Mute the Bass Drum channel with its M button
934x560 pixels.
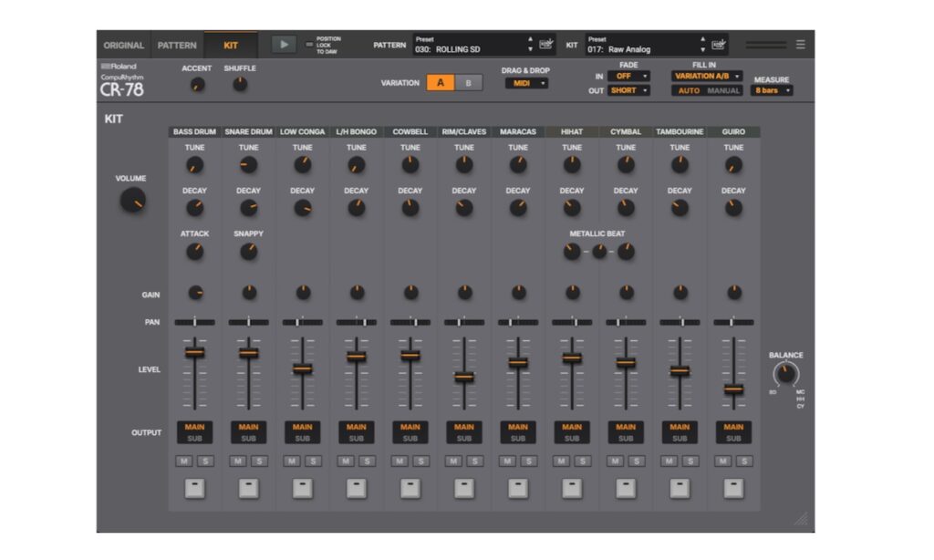point(184,461)
